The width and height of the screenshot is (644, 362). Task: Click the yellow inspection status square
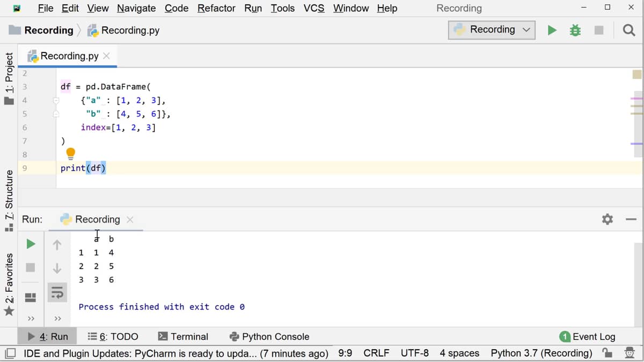(637, 75)
